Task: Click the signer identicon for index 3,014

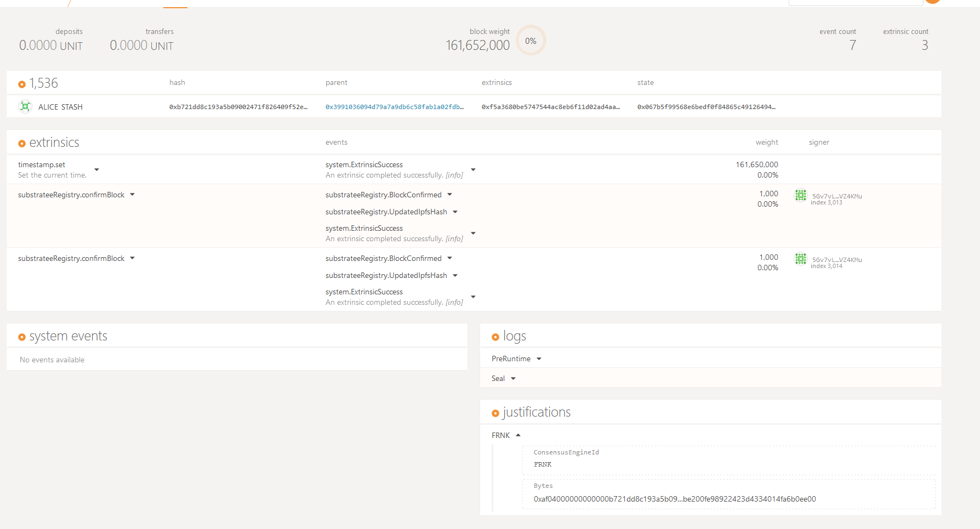Action: (801, 259)
